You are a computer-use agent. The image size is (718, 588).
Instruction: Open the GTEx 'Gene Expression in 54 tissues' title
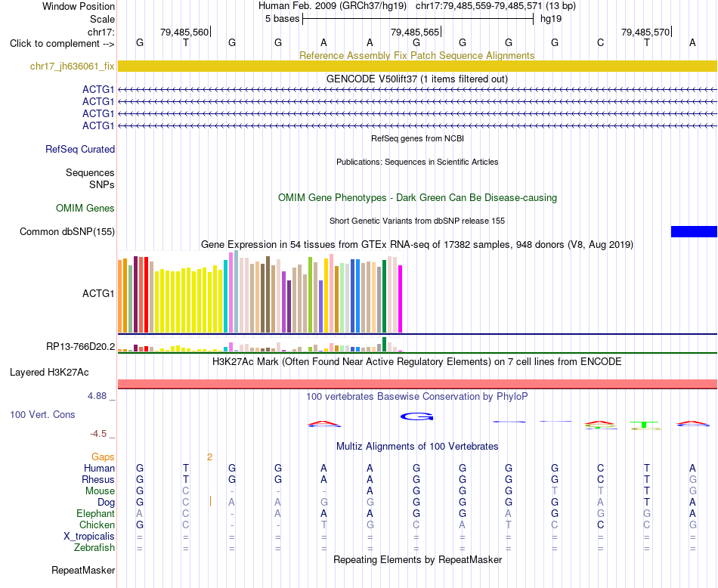tap(417, 245)
